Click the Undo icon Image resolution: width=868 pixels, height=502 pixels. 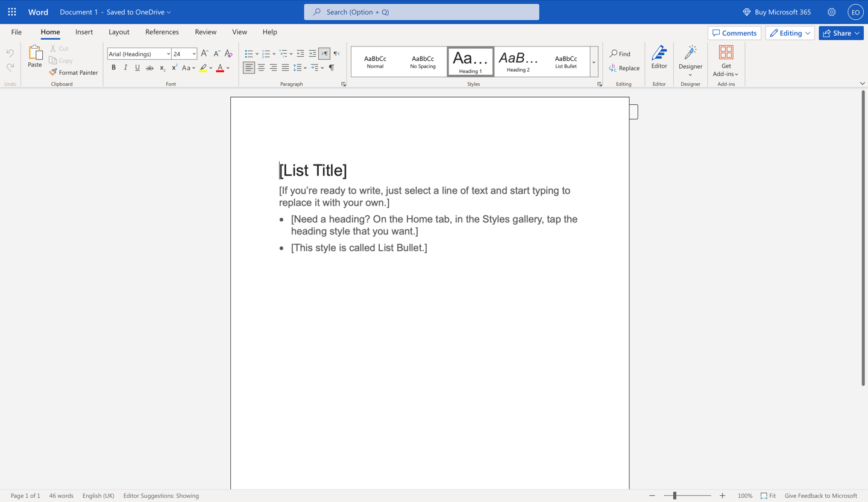[10, 54]
